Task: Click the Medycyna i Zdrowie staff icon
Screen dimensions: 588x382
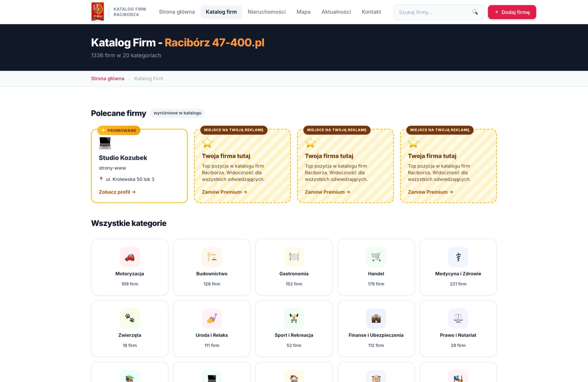Action: pyautogui.click(x=458, y=257)
